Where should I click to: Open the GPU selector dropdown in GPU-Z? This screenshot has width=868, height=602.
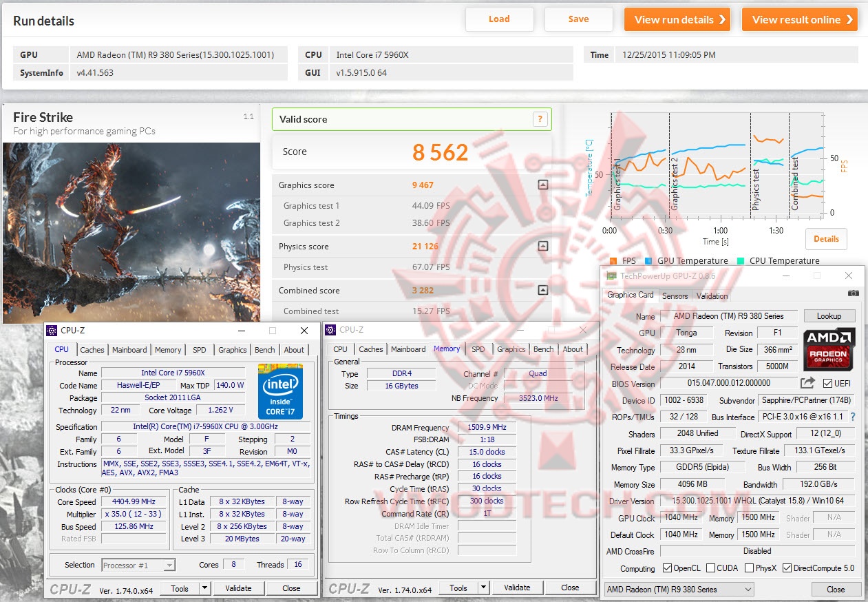coord(748,590)
